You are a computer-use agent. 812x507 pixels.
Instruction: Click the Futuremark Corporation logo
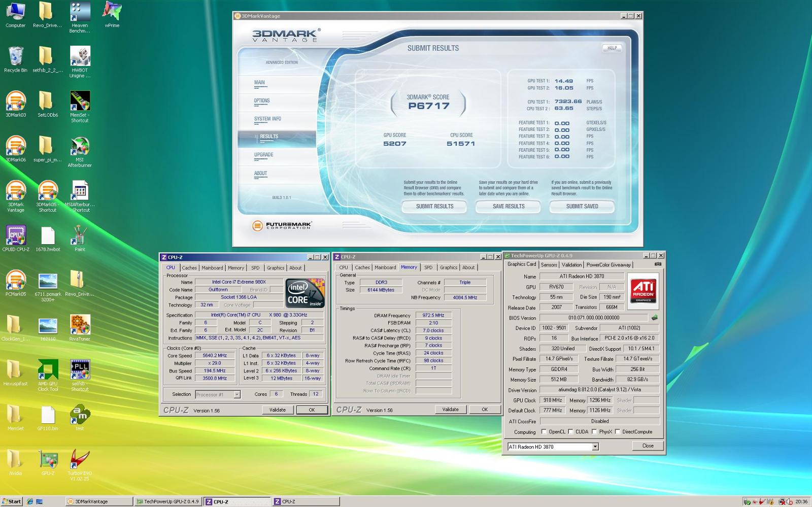(282, 225)
